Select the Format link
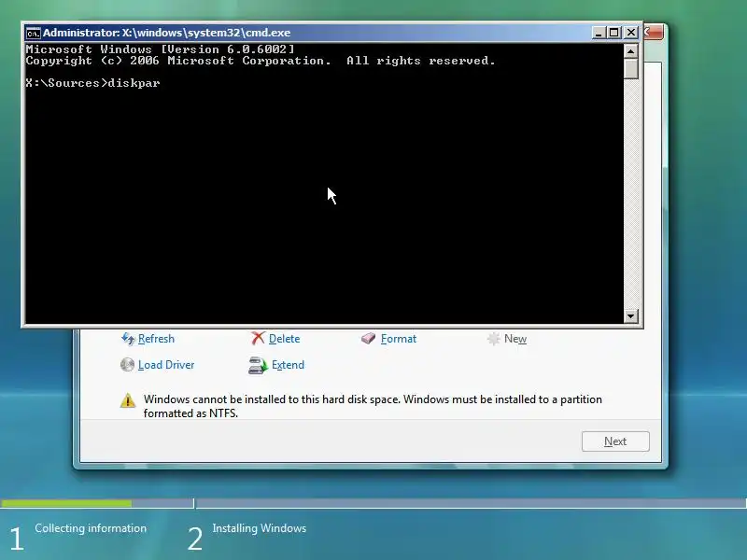 point(399,339)
